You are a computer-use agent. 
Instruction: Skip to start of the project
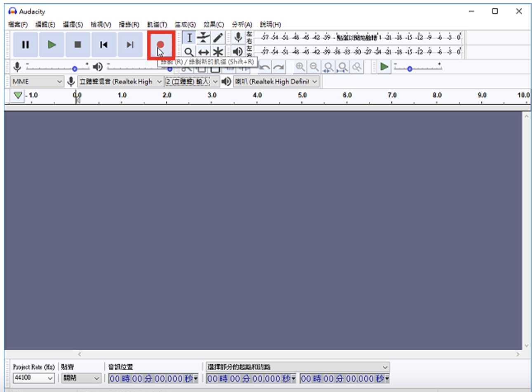[x=104, y=45]
